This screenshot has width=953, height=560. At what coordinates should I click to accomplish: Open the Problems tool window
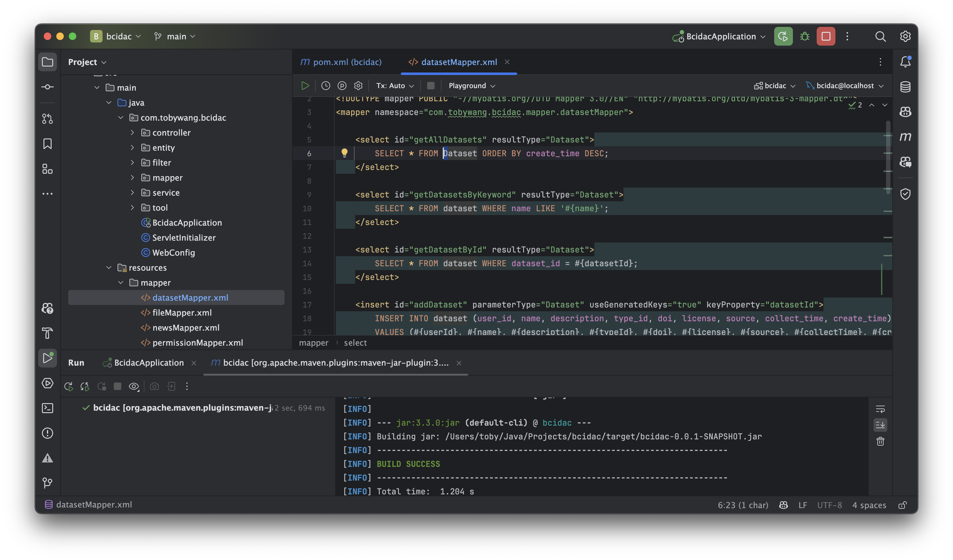click(47, 433)
